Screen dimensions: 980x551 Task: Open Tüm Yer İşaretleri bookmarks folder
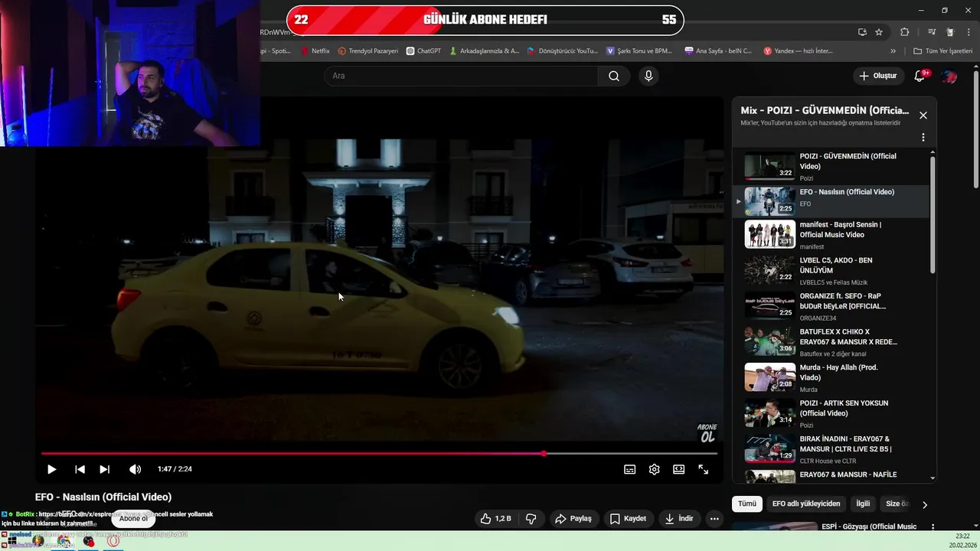tap(942, 51)
